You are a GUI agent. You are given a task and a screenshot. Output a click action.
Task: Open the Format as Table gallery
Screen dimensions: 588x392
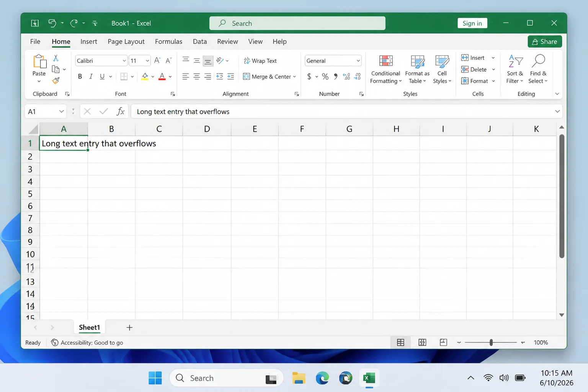pyautogui.click(x=417, y=69)
